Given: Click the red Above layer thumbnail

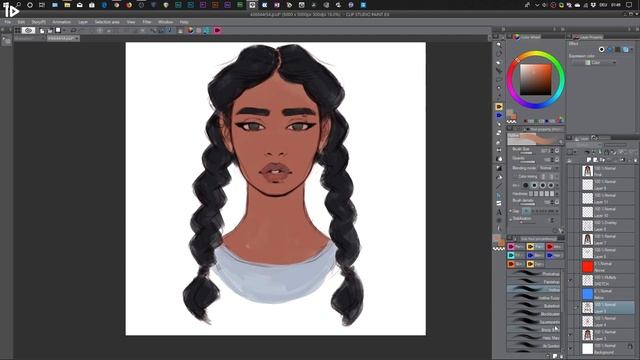Looking at the screenshot, I should click(587, 267).
